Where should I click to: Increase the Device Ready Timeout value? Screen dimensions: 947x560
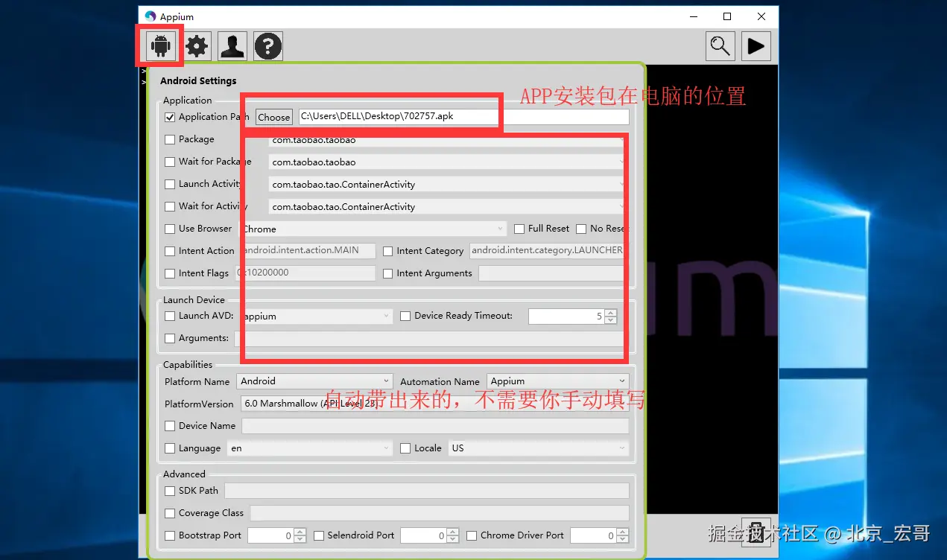[x=611, y=313]
